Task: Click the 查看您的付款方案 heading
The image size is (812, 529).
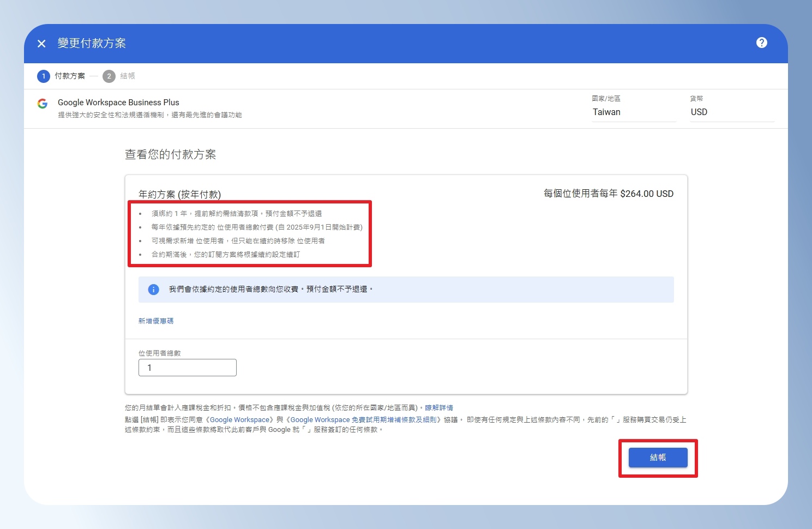Action: (x=171, y=155)
